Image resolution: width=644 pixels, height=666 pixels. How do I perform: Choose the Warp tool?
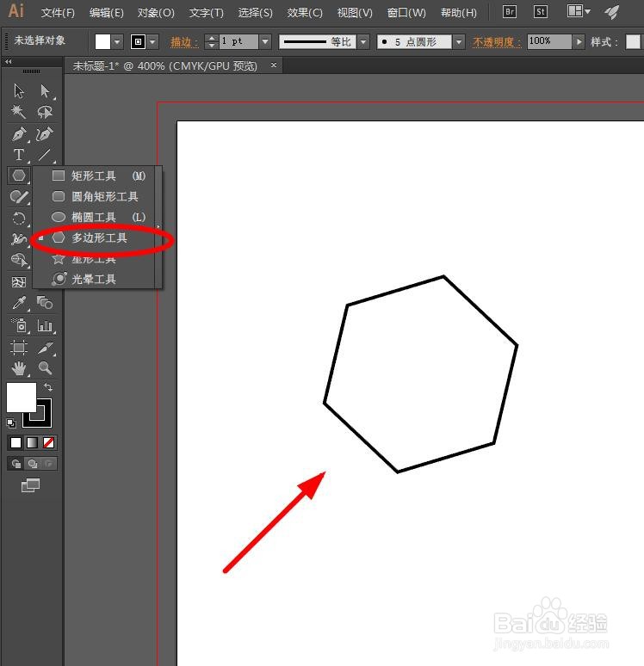click(19, 238)
